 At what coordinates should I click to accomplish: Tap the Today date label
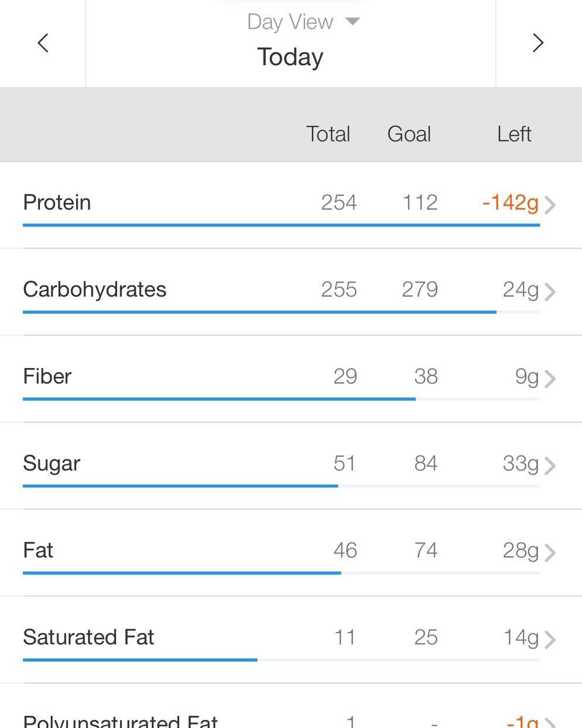[290, 57]
